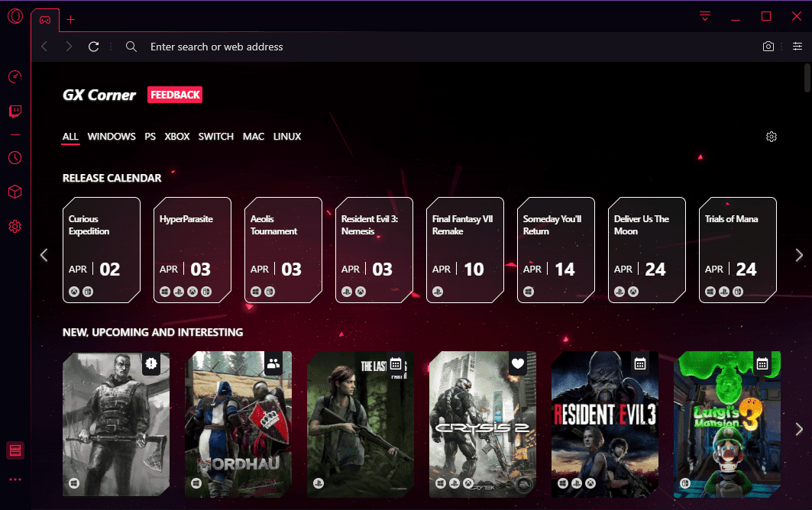Open GX Corner settings gear
This screenshot has height=510, width=812.
(x=772, y=137)
